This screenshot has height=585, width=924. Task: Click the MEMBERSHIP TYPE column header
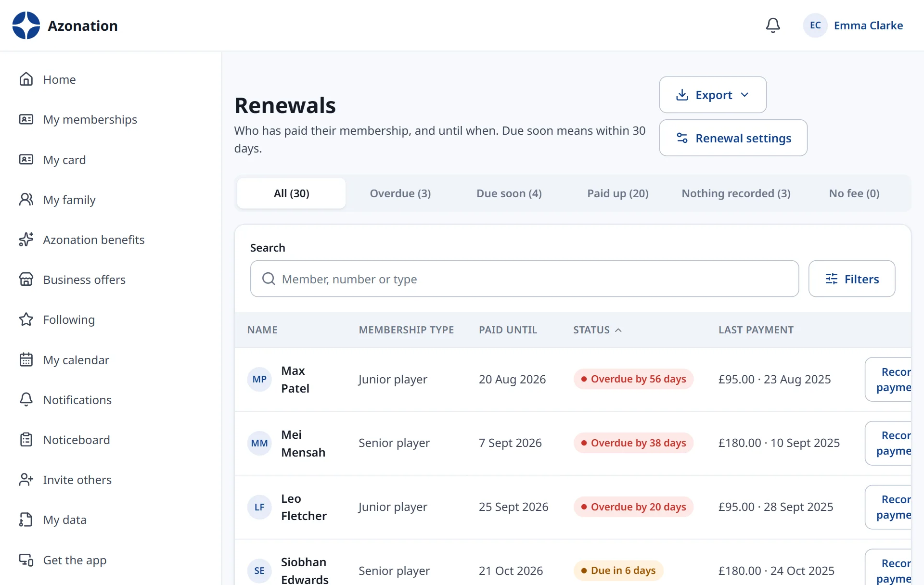[406, 330]
